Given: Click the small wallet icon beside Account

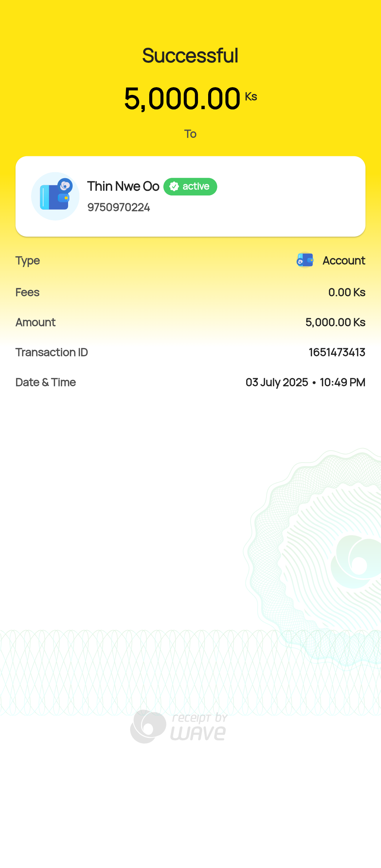Looking at the screenshot, I should 305,260.
